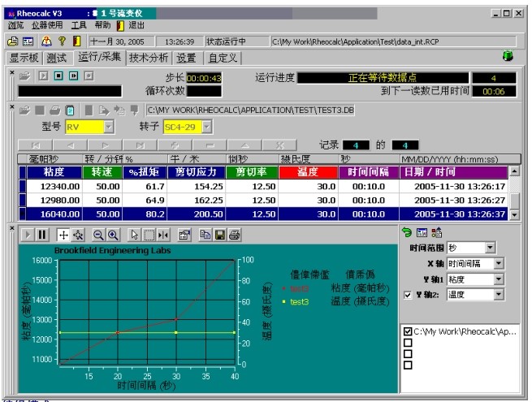This screenshot has width=532, height=402.
Task: Switch to the 技术分析 tab
Action: pyautogui.click(x=149, y=58)
